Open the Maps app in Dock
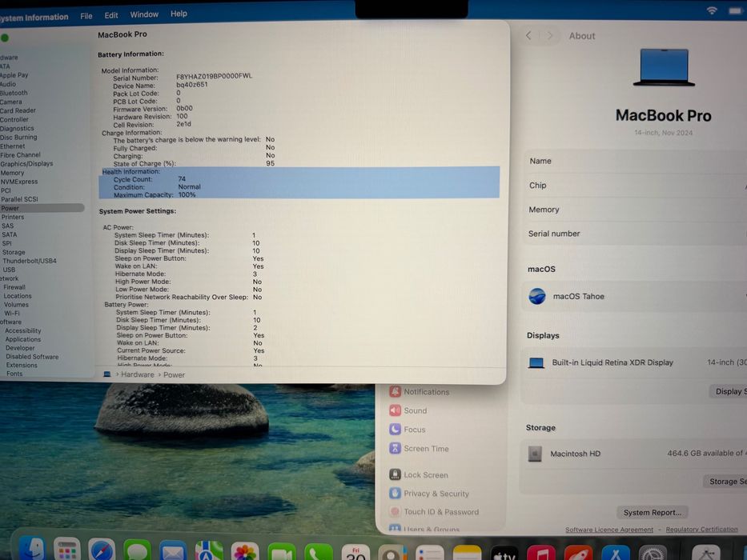This screenshot has width=747, height=560. (209, 551)
